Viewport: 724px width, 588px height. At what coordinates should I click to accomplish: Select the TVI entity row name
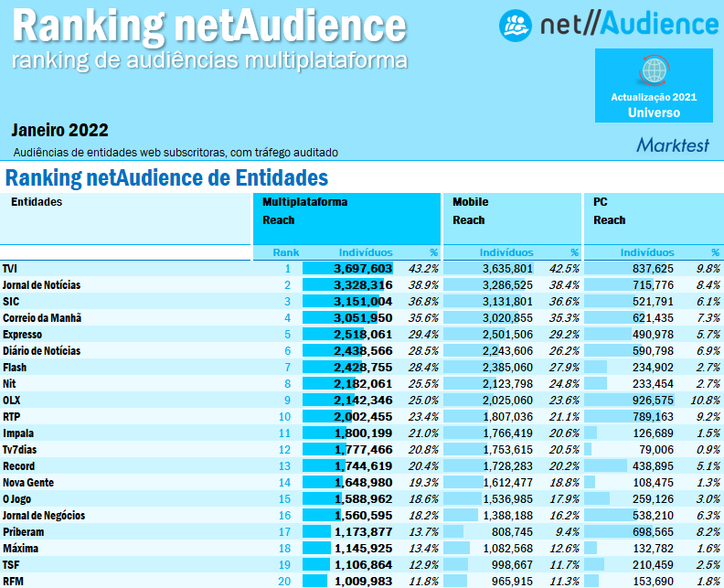pyautogui.click(x=10, y=269)
